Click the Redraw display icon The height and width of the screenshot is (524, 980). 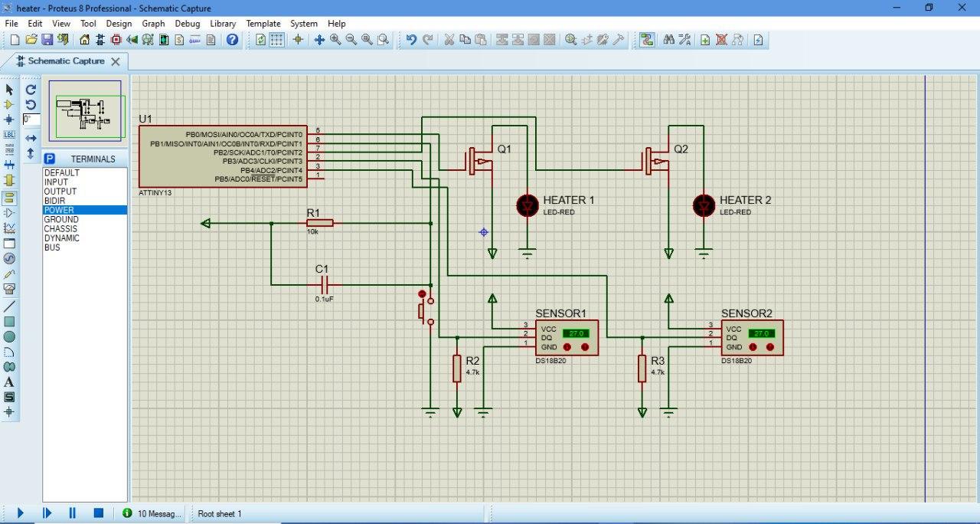pyautogui.click(x=260, y=40)
